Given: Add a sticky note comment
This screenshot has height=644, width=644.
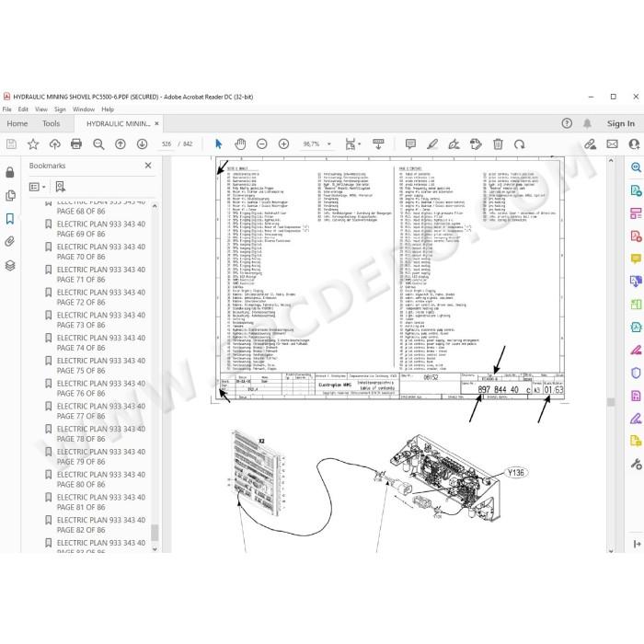Looking at the screenshot, I should tap(410, 144).
